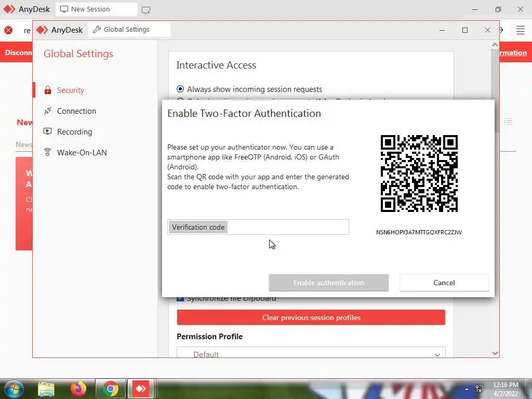This screenshot has width=532, height=399.
Task: Click the secret key NSN6HOPY3A7MTTGOXFRC2ZJW text
Action: [x=419, y=232]
